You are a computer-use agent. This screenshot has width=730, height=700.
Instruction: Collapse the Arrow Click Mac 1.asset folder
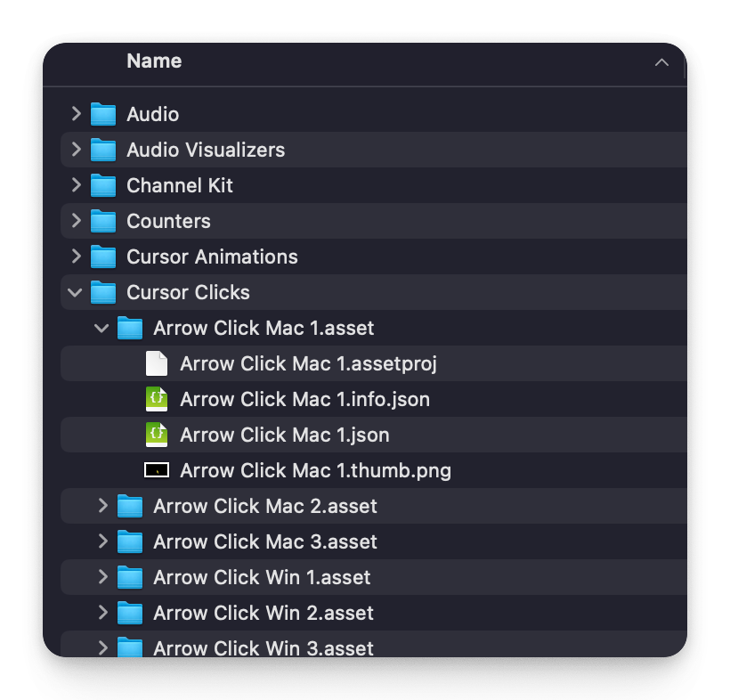point(101,328)
